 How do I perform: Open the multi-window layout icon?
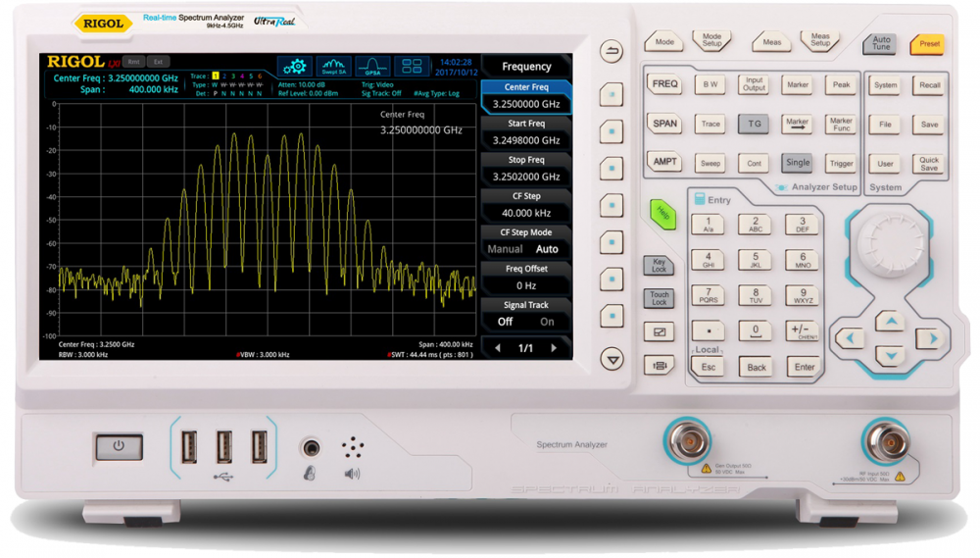(x=413, y=67)
